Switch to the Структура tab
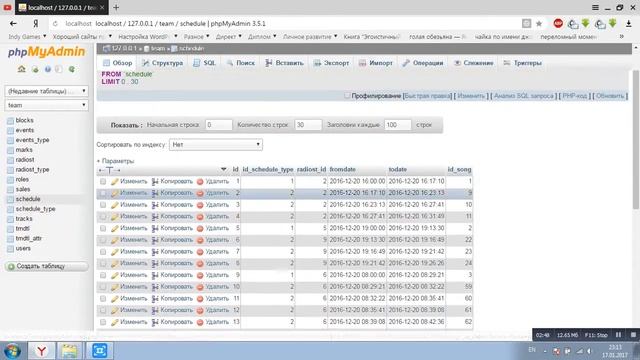 162,63
